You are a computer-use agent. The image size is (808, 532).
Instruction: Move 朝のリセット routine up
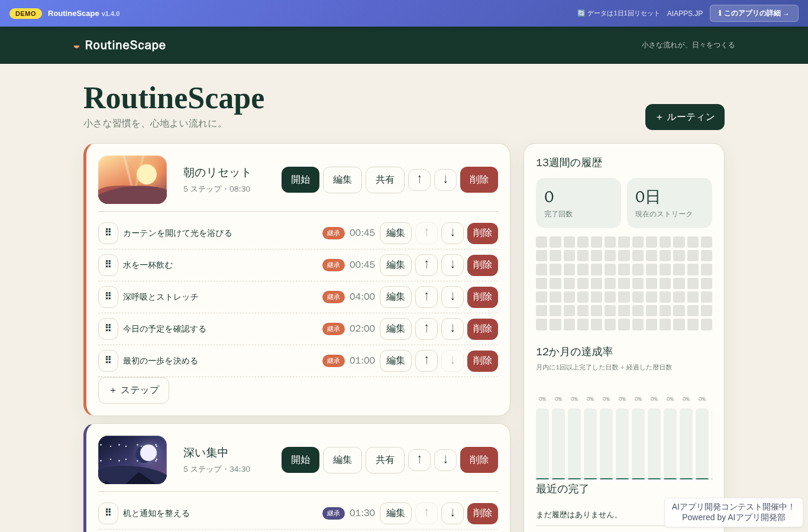[x=419, y=180]
